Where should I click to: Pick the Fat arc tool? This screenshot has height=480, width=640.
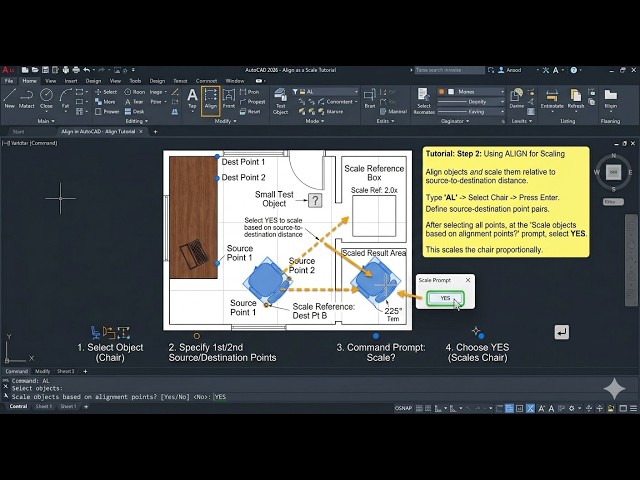click(x=65, y=98)
